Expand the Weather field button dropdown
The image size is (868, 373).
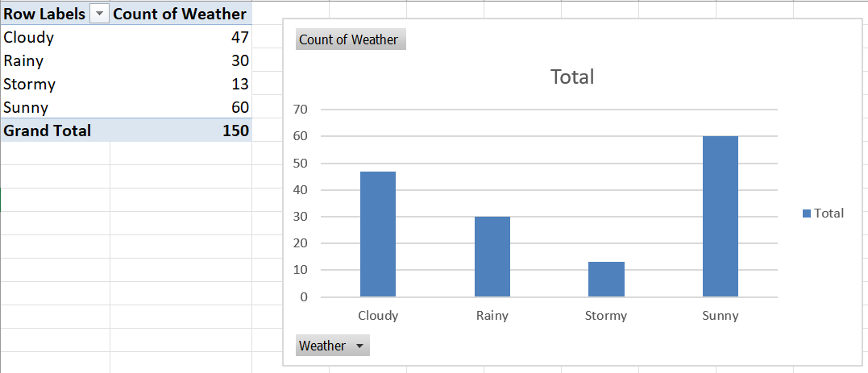[359, 346]
